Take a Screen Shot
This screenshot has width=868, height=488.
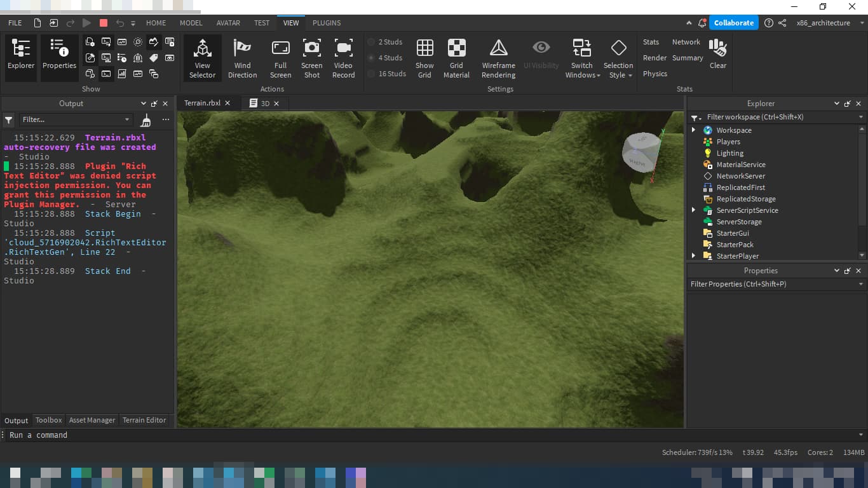tap(311, 57)
